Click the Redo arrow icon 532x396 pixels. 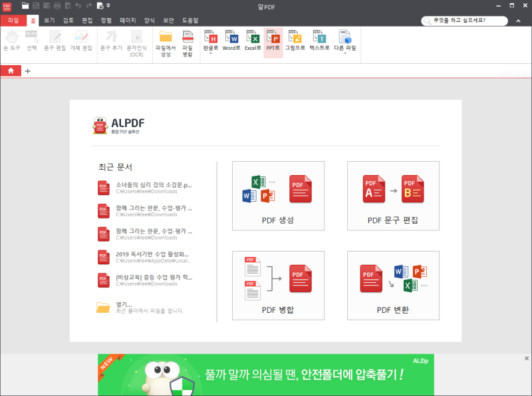pyautogui.click(x=89, y=5)
